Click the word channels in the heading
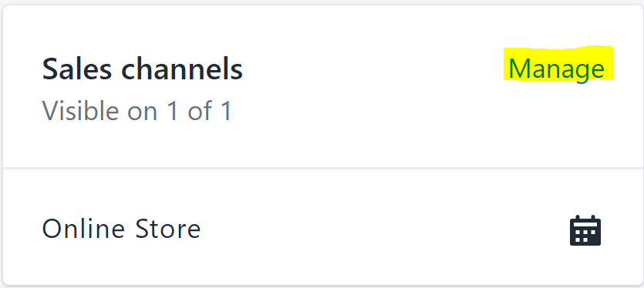Image resolution: width=644 pixels, height=288 pixels. tap(182, 69)
